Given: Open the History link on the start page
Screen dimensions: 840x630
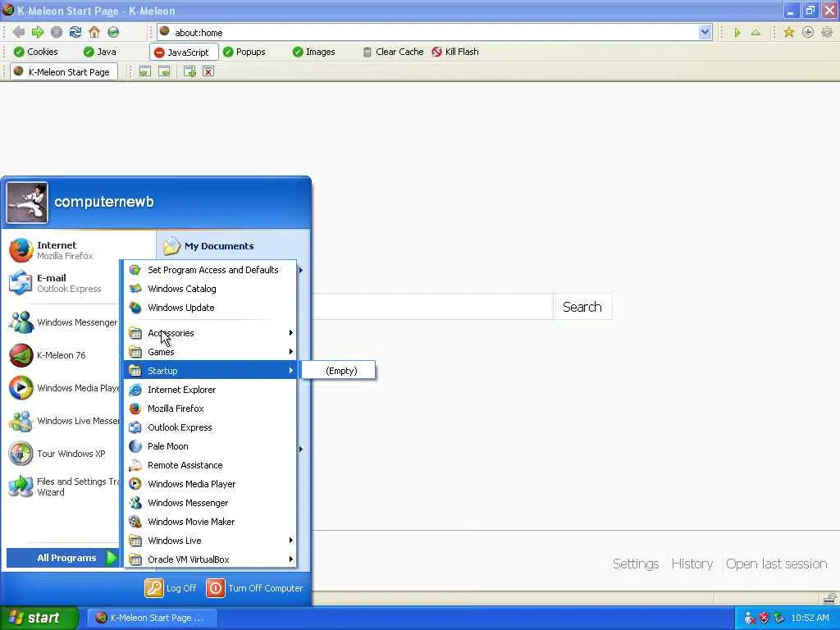Looking at the screenshot, I should (692, 564).
